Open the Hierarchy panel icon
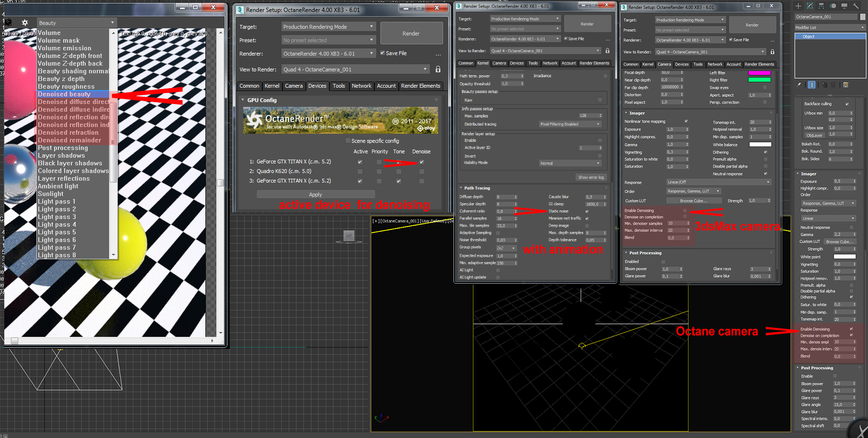 821,6
